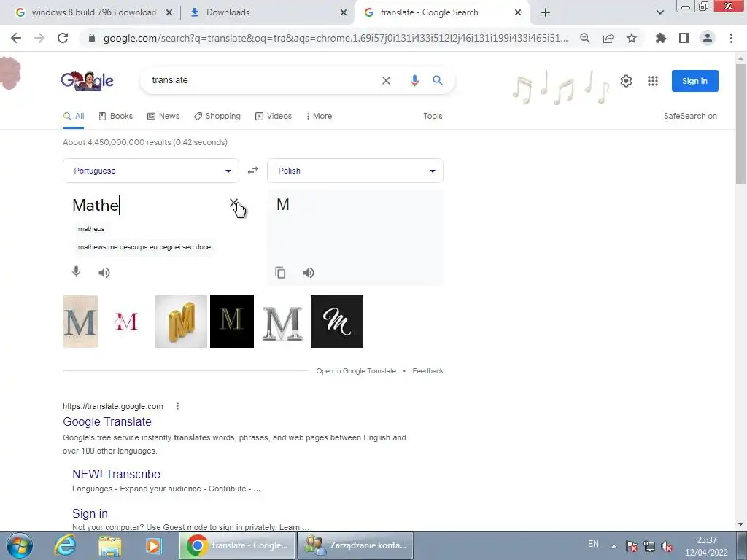Expand the More search filters menu
The width and height of the screenshot is (747, 560).
[319, 116]
